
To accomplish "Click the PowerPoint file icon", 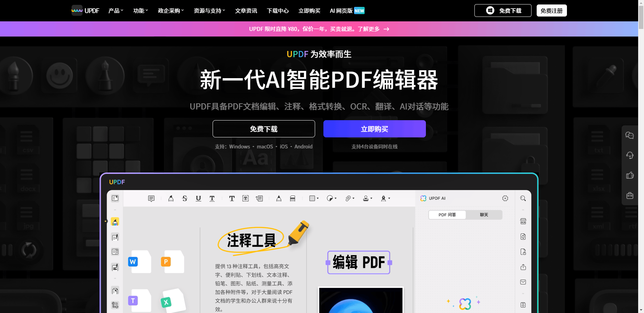I will tap(173, 262).
